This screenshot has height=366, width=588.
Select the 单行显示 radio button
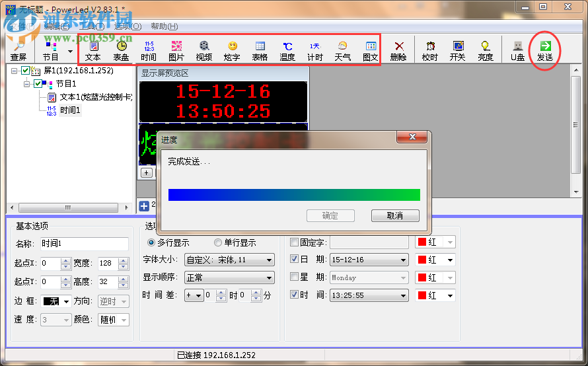tap(217, 242)
